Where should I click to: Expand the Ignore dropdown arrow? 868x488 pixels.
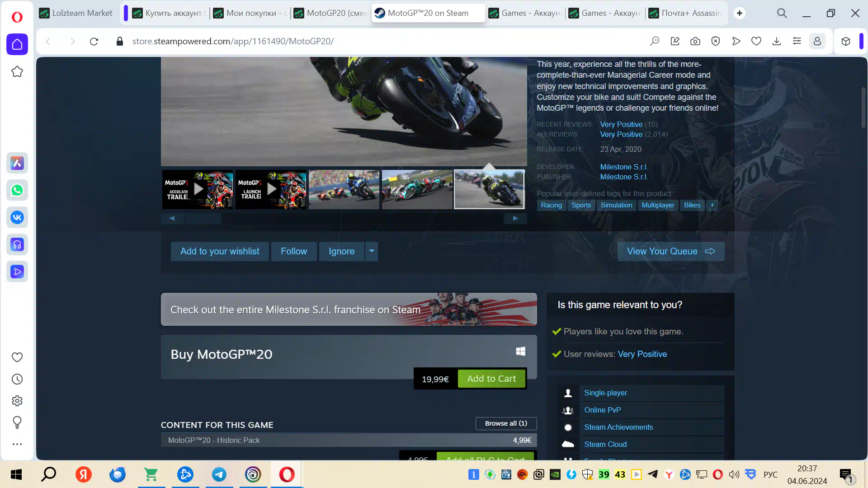(372, 251)
